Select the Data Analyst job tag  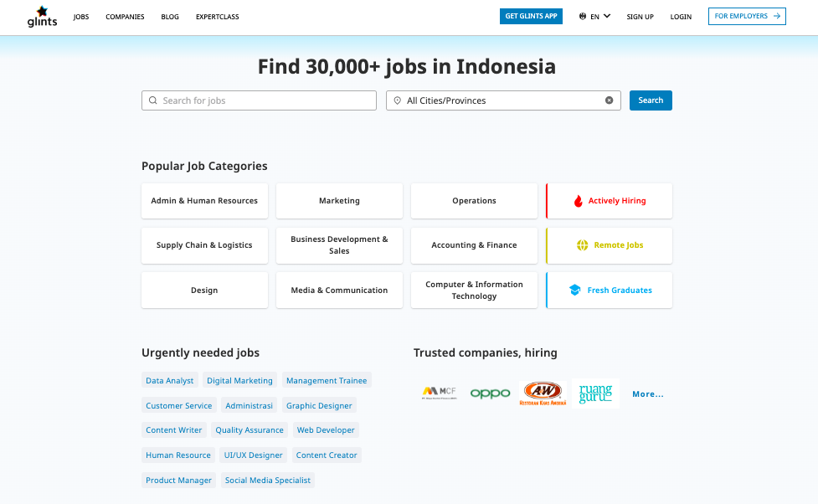[169, 381]
